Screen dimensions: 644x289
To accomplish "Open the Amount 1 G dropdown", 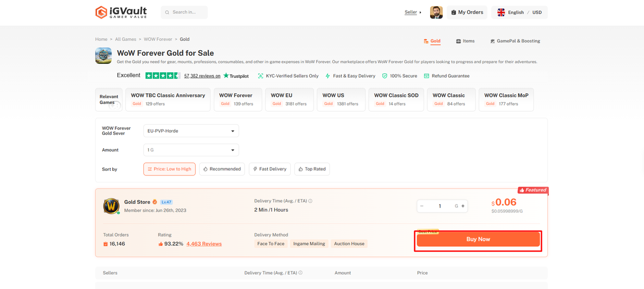I will point(191,150).
